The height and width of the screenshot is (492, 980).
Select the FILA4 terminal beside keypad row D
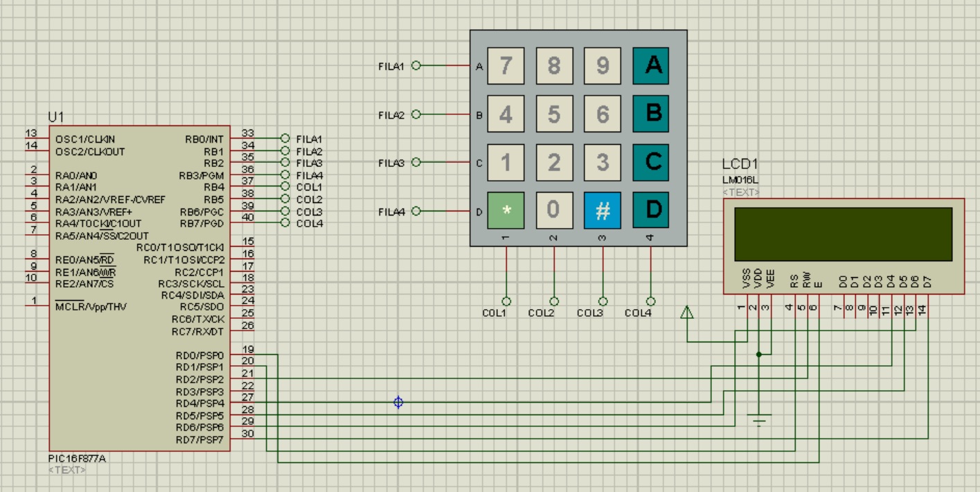pyautogui.click(x=416, y=211)
